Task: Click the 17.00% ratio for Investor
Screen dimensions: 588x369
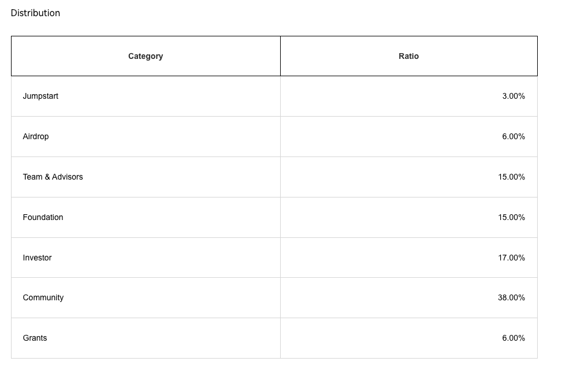Action: 511,258
